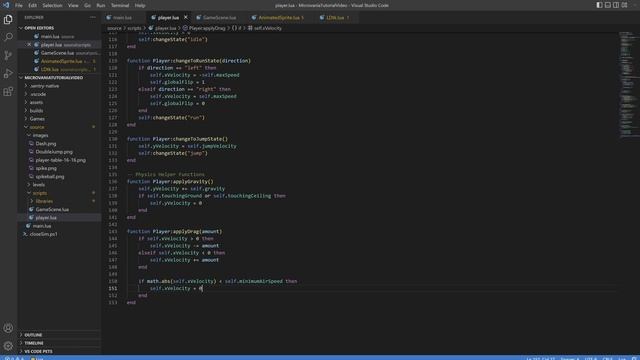The width and height of the screenshot is (640, 360).
Task: Open the Explorer view in activity bar
Action: tap(8, 19)
